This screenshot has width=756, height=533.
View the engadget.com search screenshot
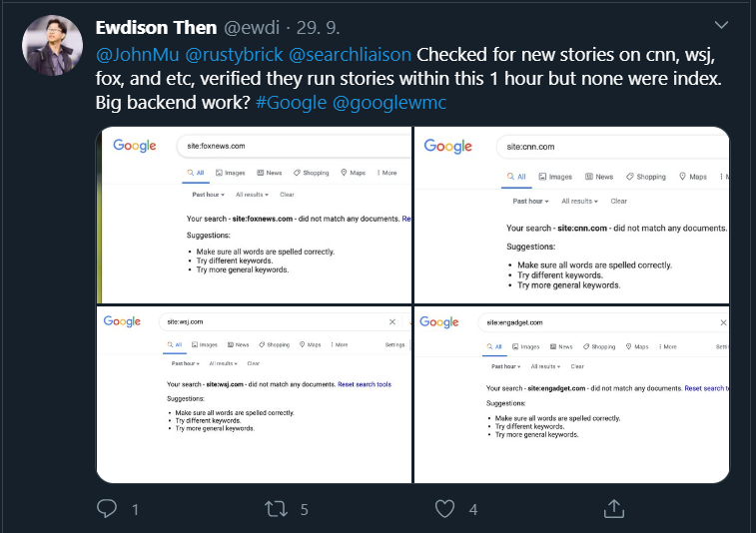pyautogui.click(x=571, y=394)
